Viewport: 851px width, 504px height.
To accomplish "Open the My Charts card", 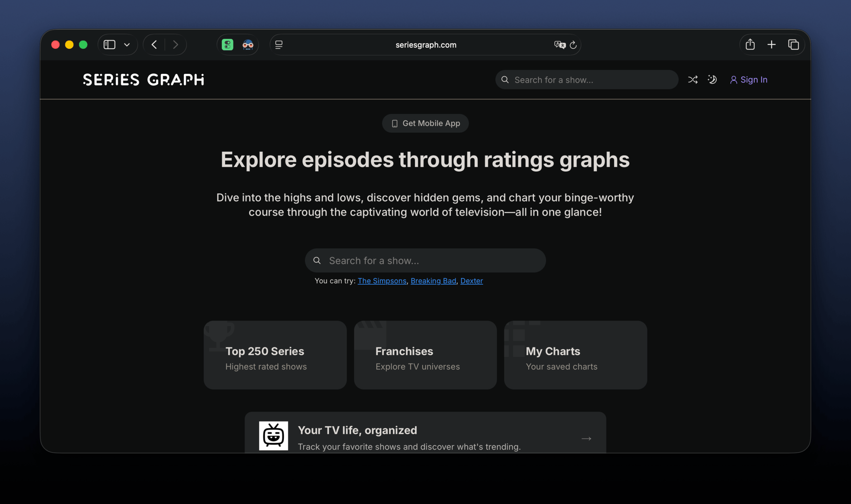I will click(x=575, y=355).
